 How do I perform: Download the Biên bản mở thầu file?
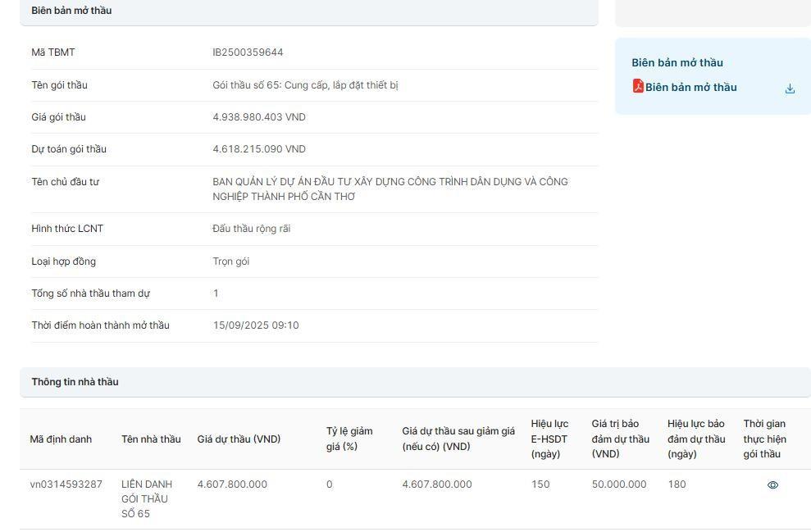tap(789, 89)
